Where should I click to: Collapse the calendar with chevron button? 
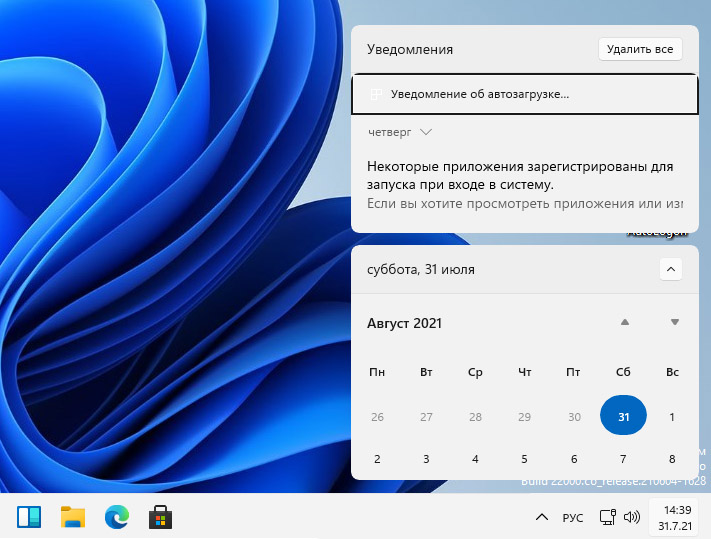point(671,269)
